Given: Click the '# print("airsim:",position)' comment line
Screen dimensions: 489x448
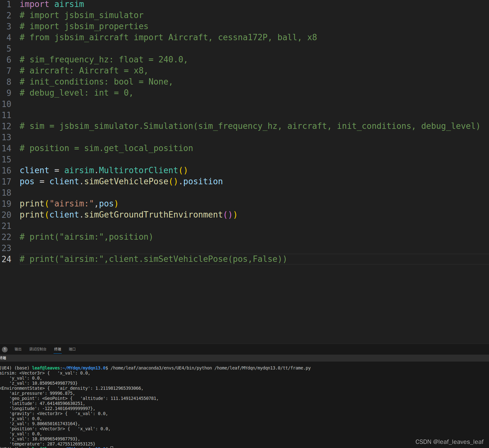Looking at the screenshot, I should [x=86, y=237].
